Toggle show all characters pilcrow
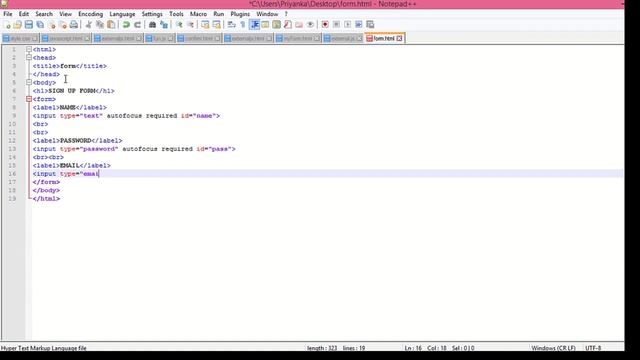 click(x=243, y=25)
